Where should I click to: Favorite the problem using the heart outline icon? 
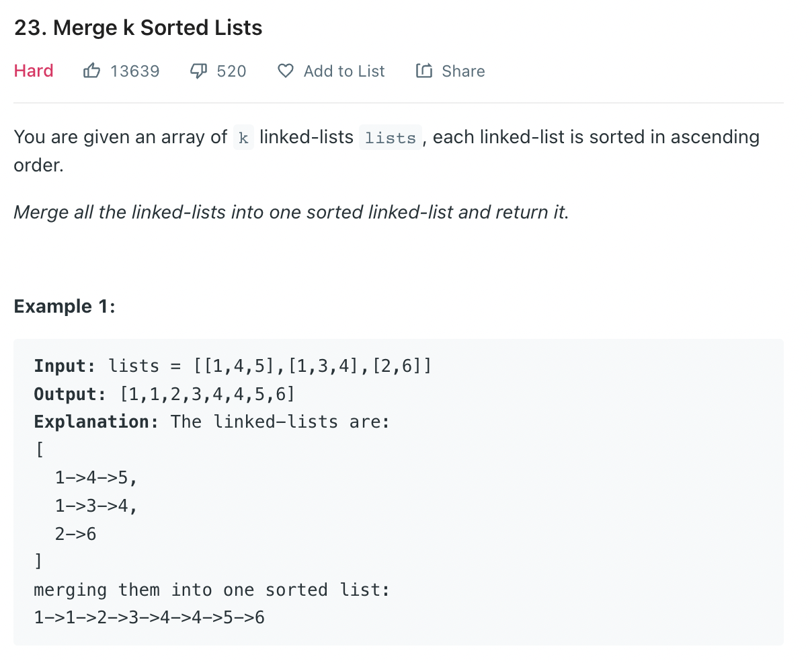285,71
